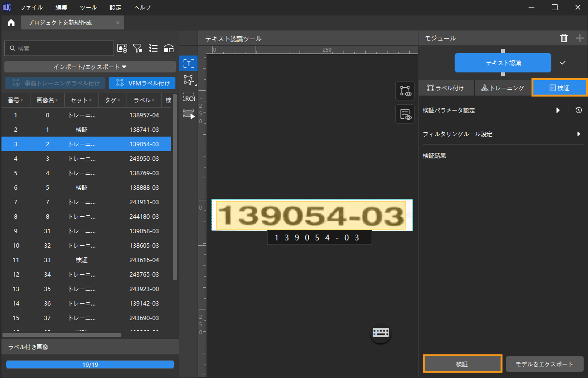Open validation parameter history clock icon
The image size is (588, 378).
pyautogui.click(x=578, y=110)
